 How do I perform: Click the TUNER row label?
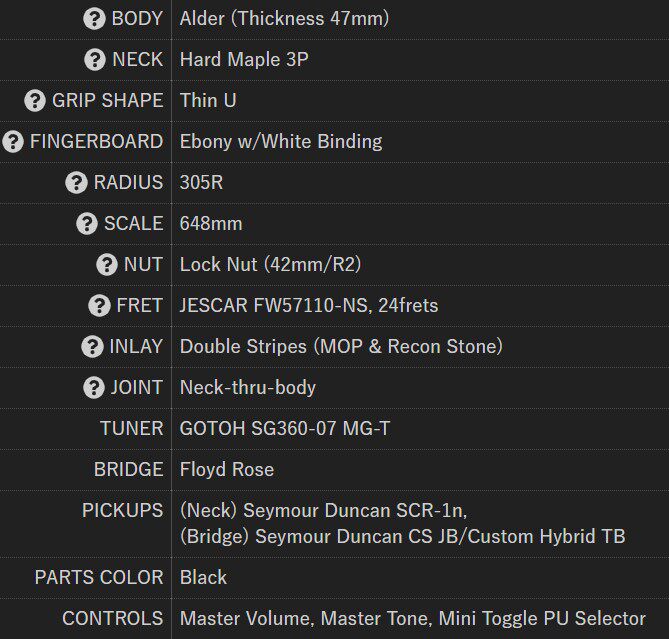[131, 429]
